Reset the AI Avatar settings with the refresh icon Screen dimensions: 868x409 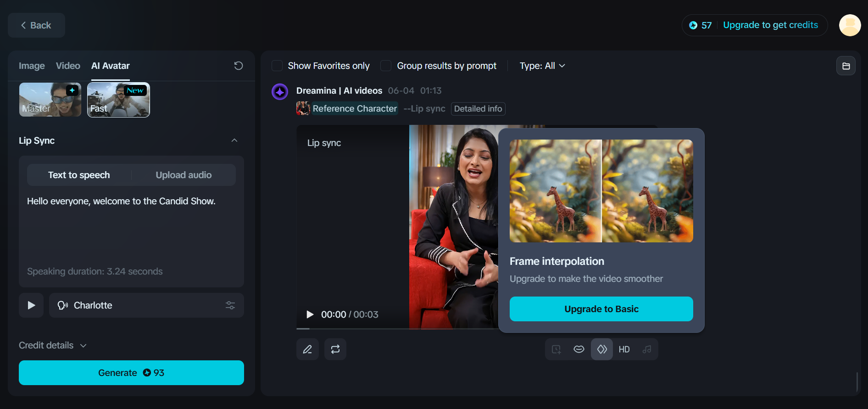pos(238,66)
